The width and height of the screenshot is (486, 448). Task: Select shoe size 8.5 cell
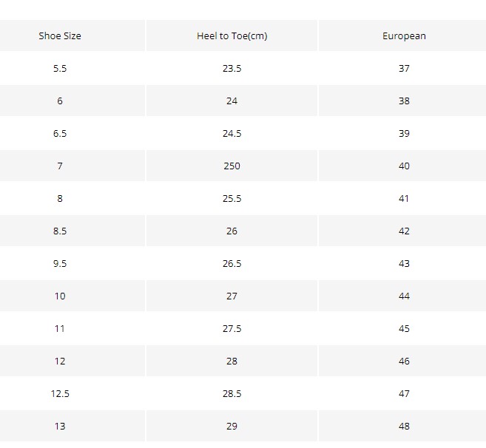pos(60,231)
